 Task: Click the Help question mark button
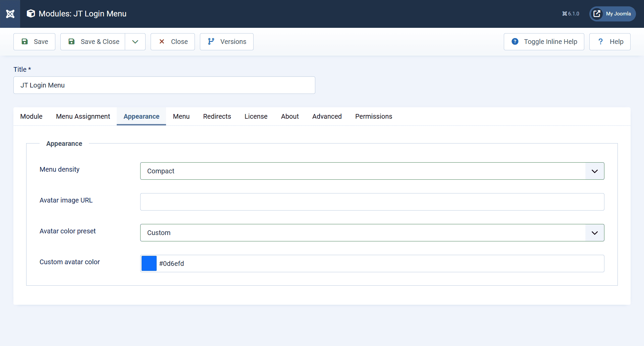pos(610,42)
